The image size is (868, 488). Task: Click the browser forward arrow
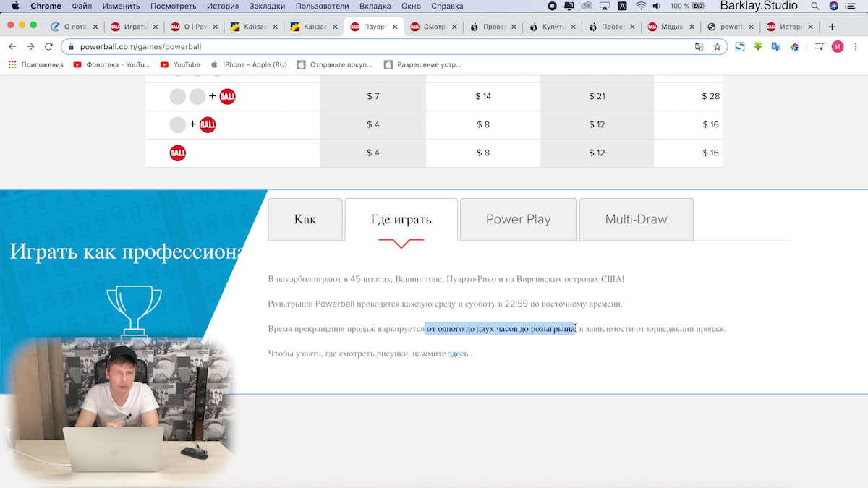tap(30, 46)
